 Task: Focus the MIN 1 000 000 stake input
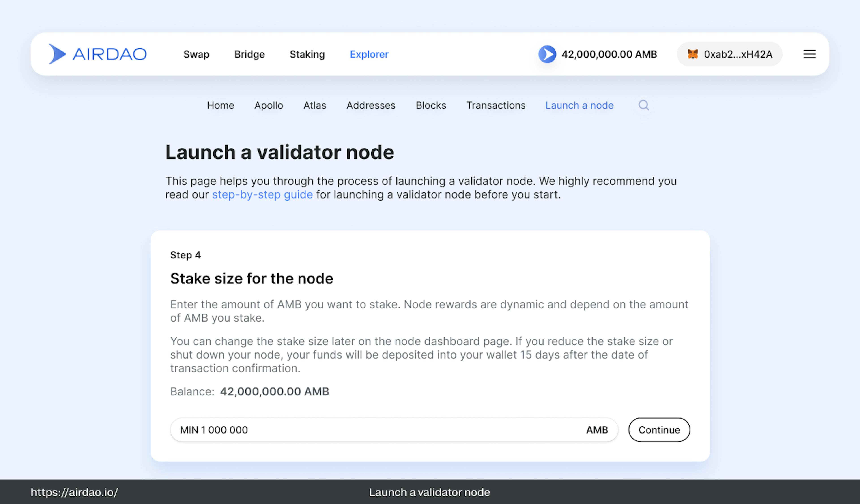[375, 430]
